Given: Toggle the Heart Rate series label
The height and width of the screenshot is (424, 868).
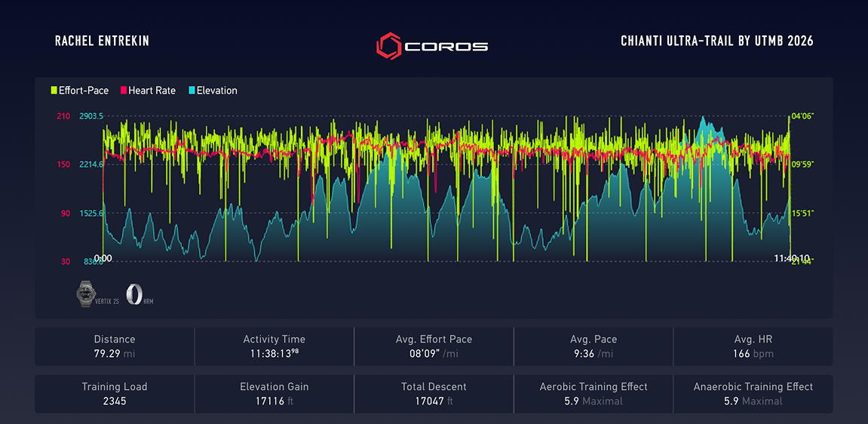Looking at the screenshot, I should [x=152, y=91].
